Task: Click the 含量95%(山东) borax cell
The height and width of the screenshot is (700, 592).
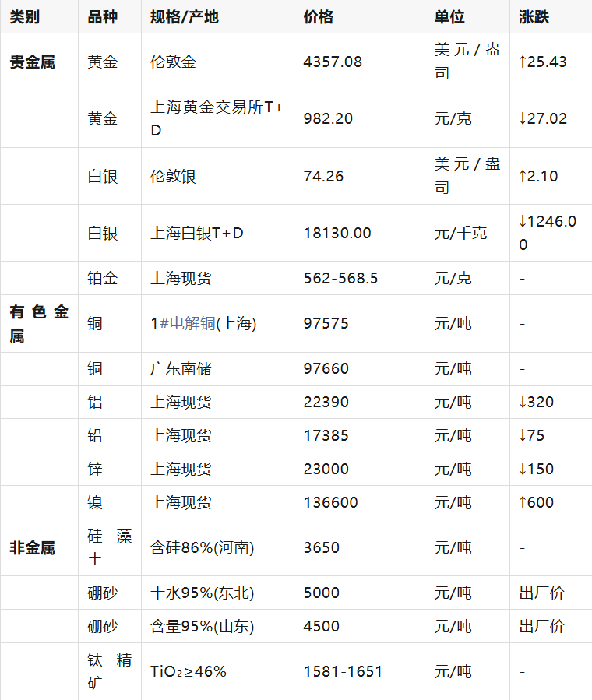Action: pyautogui.click(x=202, y=626)
